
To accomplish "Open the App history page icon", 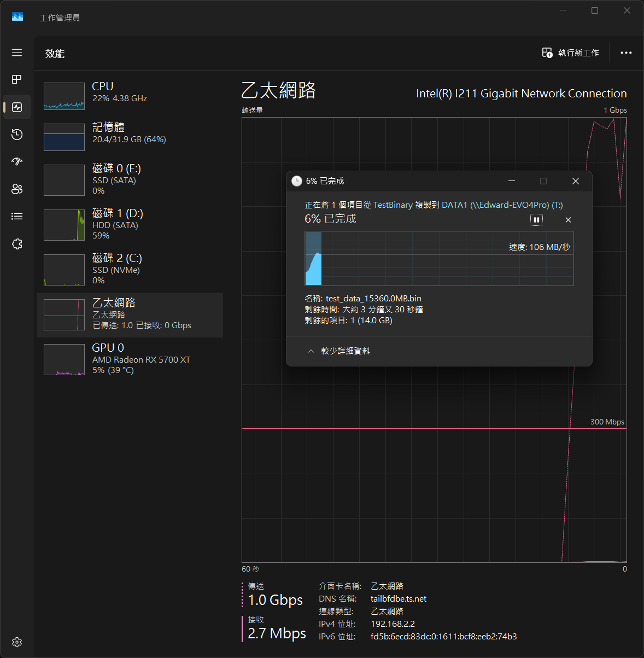I will (x=17, y=135).
